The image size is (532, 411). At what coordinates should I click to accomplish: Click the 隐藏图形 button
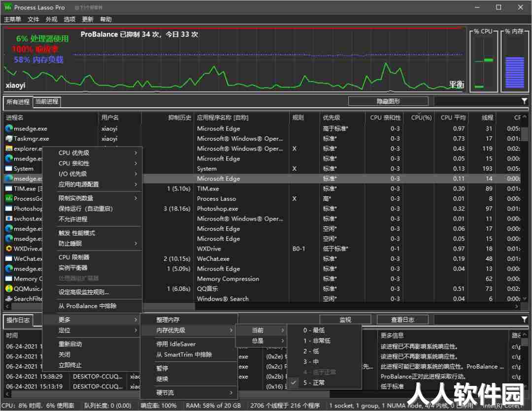tap(388, 101)
